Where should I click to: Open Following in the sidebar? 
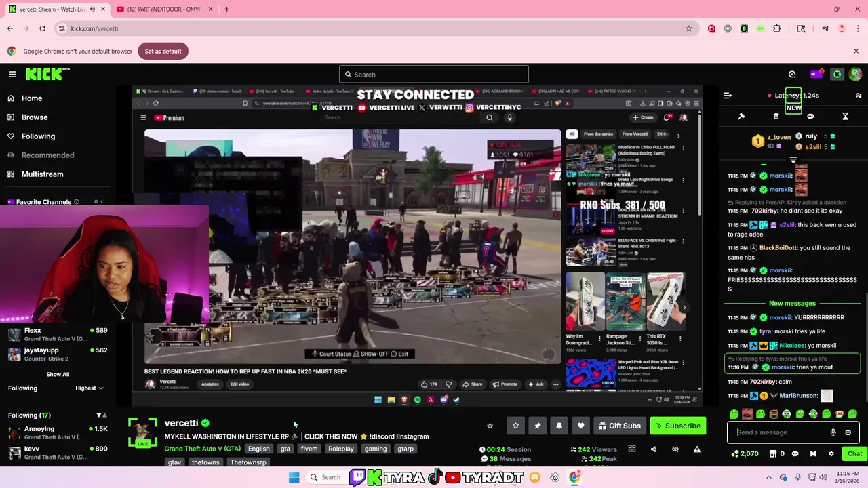(x=38, y=136)
